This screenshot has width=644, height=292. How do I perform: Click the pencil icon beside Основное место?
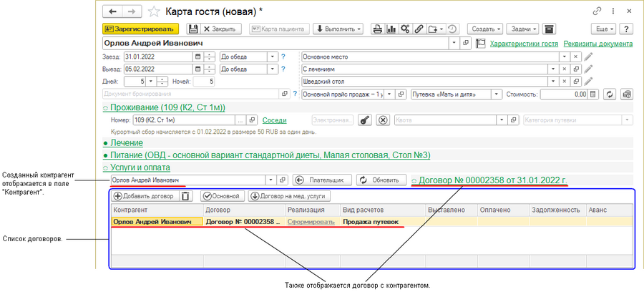point(588,57)
